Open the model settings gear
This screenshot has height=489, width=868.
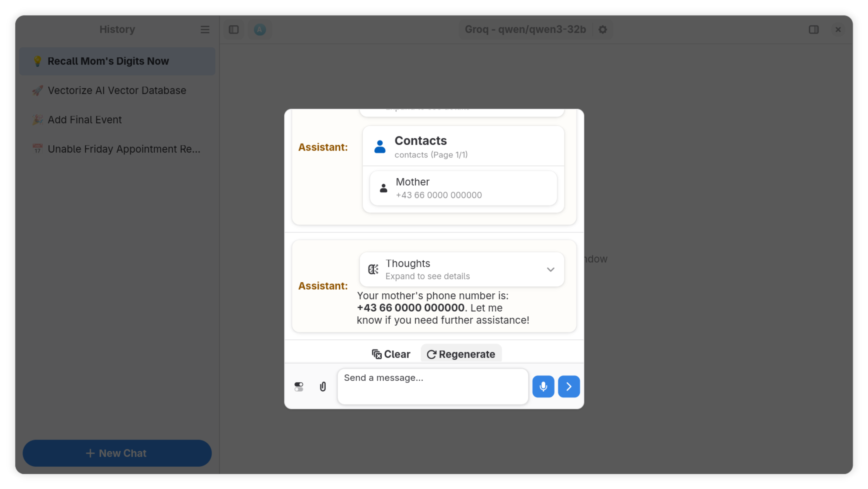[x=603, y=30]
